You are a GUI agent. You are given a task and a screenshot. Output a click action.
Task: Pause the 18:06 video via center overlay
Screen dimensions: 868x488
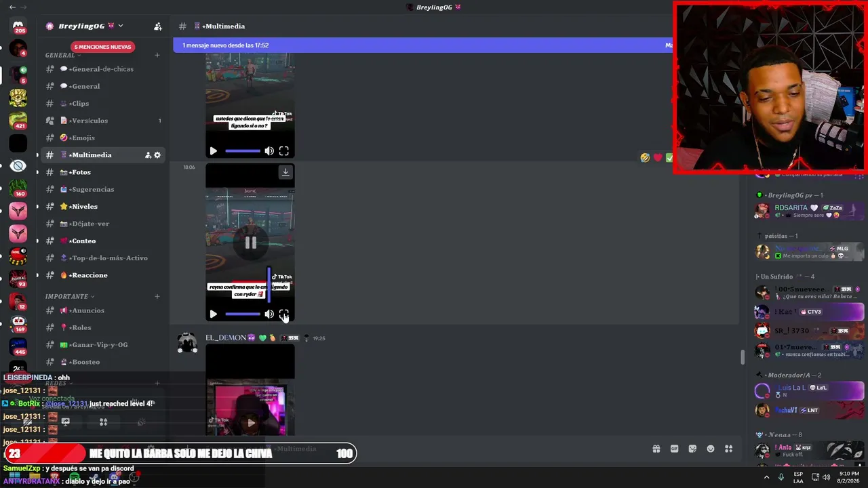click(x=250, y=243)
